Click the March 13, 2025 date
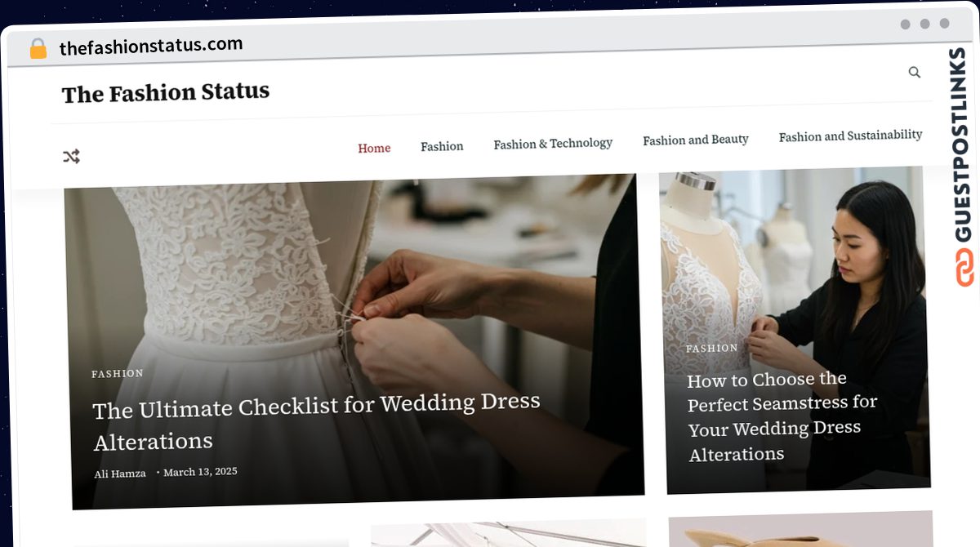The height and width of the screenshot is (547, 980). [x=200, y=472]
